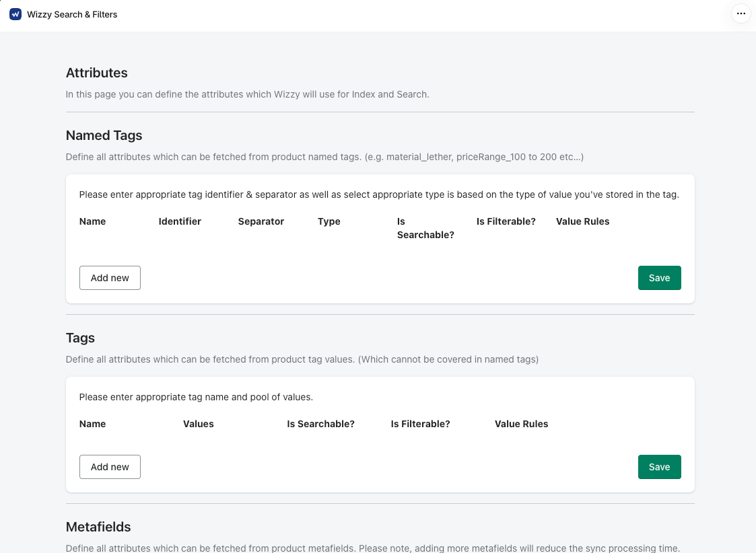Click 'Separator' column header in Named Tags
756x553 pixels.
click(x=261, y=221)
